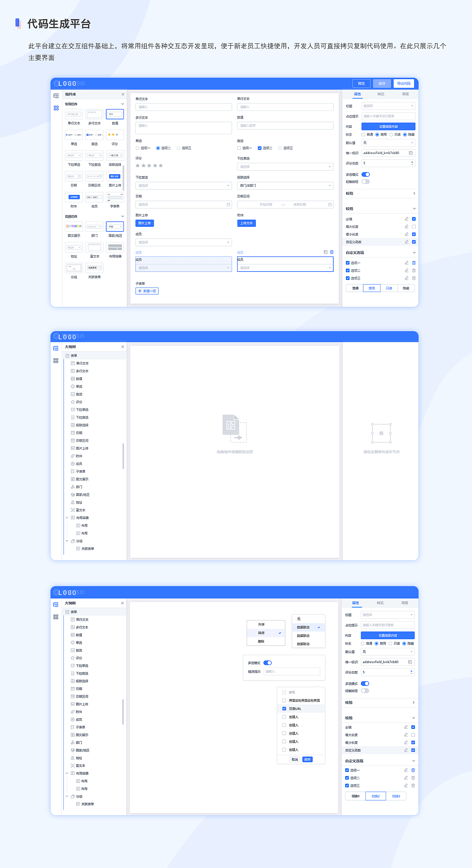Screen dimensions: 472x868
Task: Click 新建一项 button under 子表单
Action: pyautogui.click(x=147, y=291)
